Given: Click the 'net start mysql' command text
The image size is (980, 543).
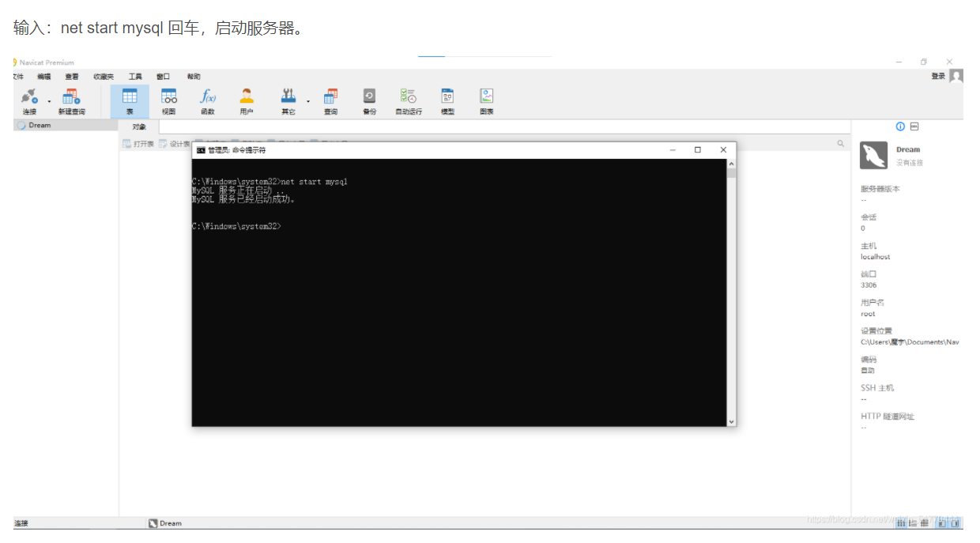Looking at the screenshot, I should (x=315, y=182).
